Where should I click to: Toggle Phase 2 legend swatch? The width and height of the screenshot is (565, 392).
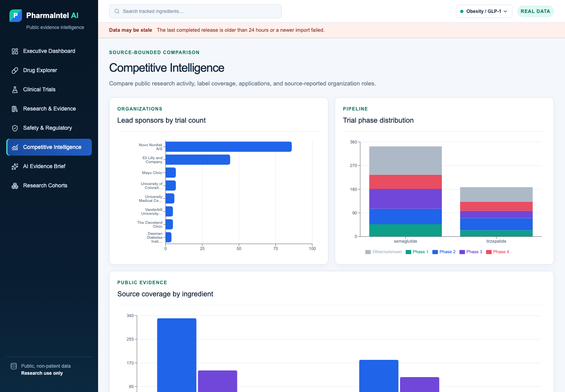[435, 252]
